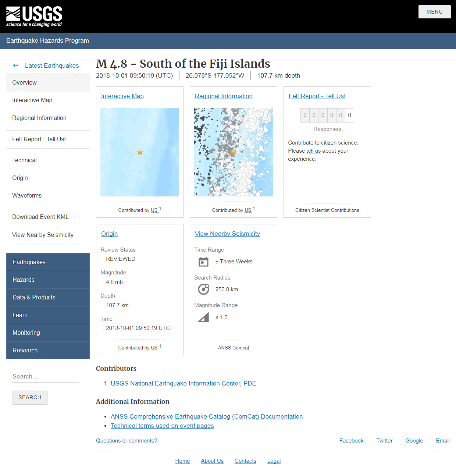The width and height of the screenshot is (456, 476).
Task: Click the About Us footer link
Action: [x=212, y=461]
